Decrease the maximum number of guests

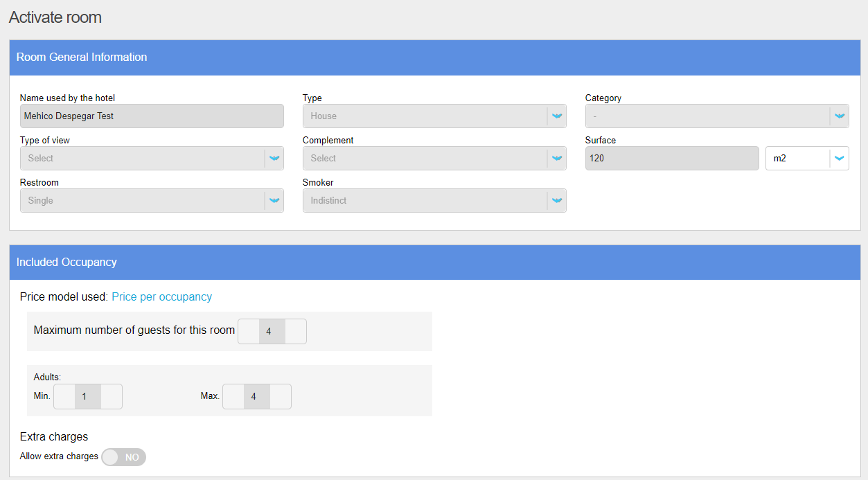pyautogui.click(x=249, y=332)
